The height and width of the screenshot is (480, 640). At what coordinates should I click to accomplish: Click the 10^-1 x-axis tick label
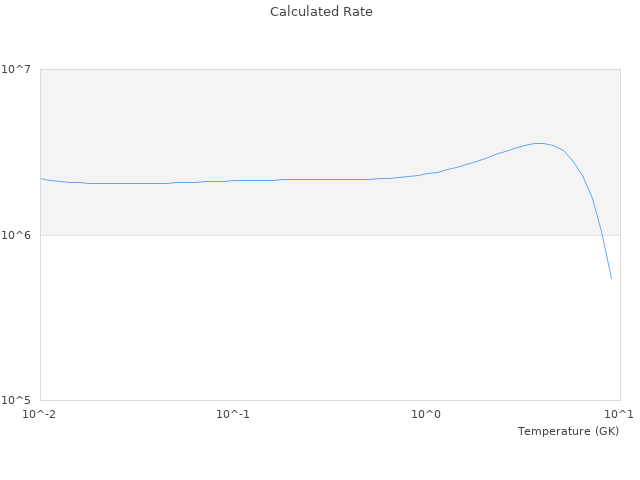[x=233, y=414]
